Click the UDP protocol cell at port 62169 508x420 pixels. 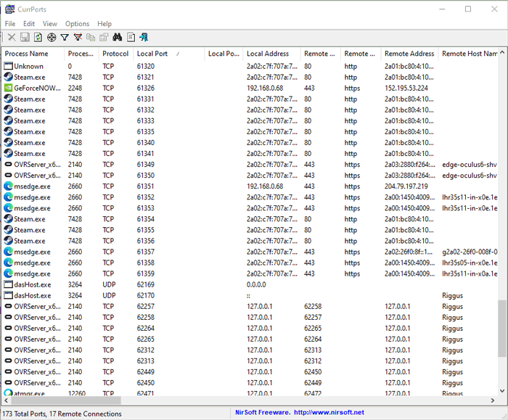click(x=109, y=284)
